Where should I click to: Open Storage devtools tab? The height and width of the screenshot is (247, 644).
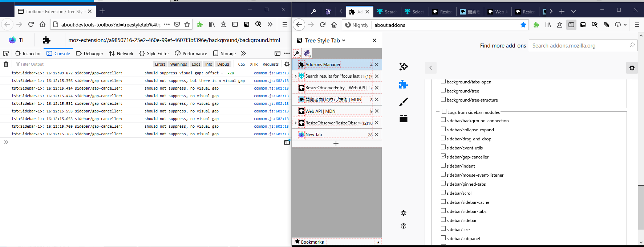coord(224,53)
